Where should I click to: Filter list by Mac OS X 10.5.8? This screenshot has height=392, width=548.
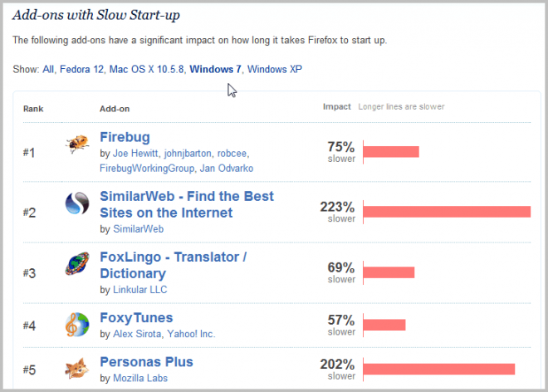(146, 69)
